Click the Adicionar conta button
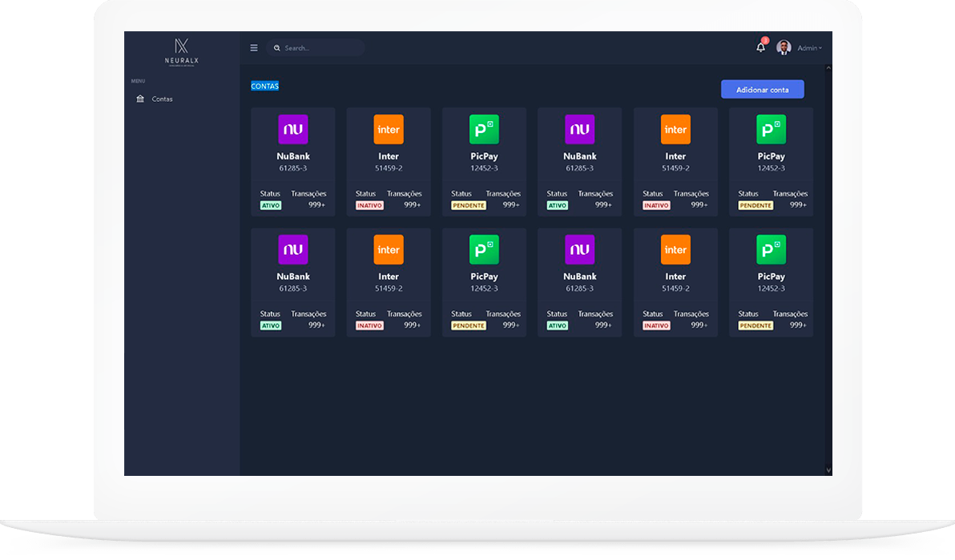The height and width of the screenshot is (560, 955). pos(763,90)
